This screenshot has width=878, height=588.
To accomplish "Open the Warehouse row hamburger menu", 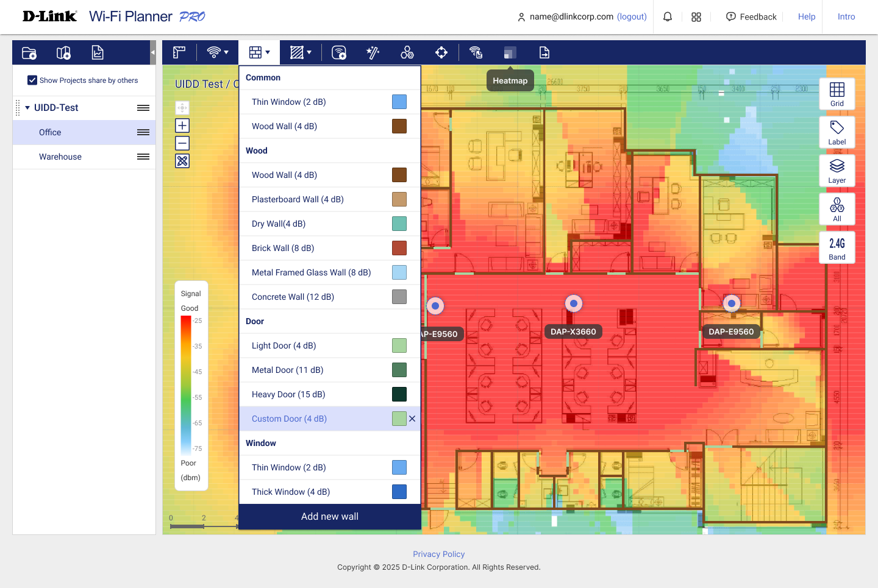I will coord(143,157).
